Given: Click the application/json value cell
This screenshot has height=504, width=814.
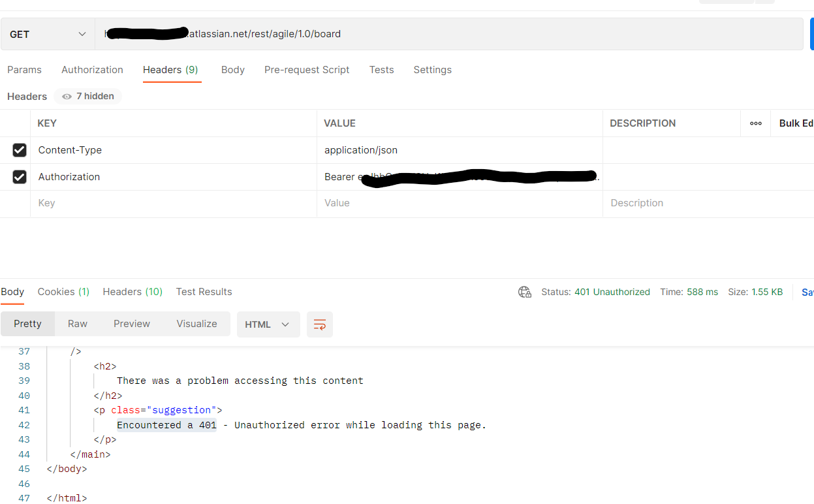Looking at the screenshot, I should pos(460,150).
